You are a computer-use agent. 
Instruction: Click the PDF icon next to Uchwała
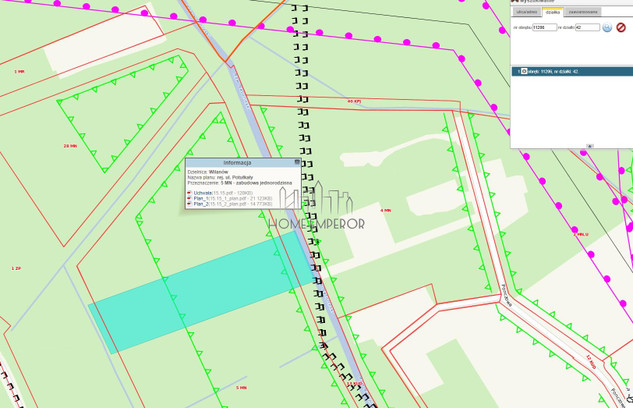[190, 192]
